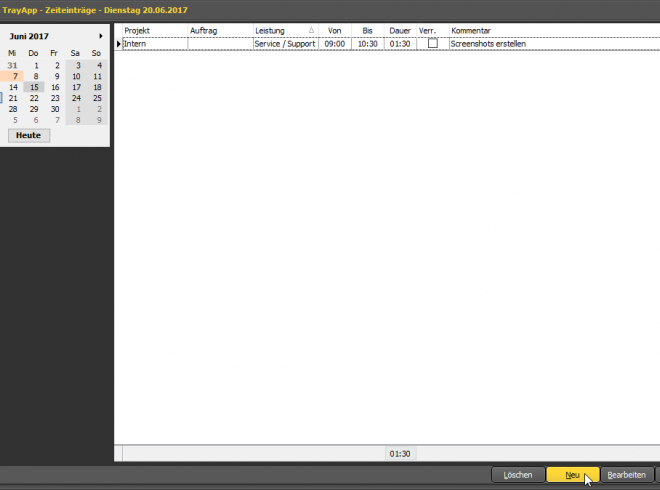Click the Verr. column header

(x=433, y=31)
